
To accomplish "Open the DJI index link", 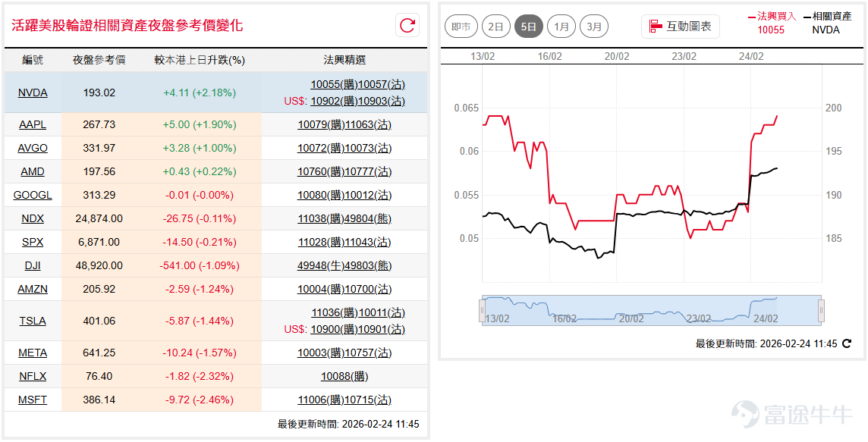I will pyautogui.click(x=33, y=265).
